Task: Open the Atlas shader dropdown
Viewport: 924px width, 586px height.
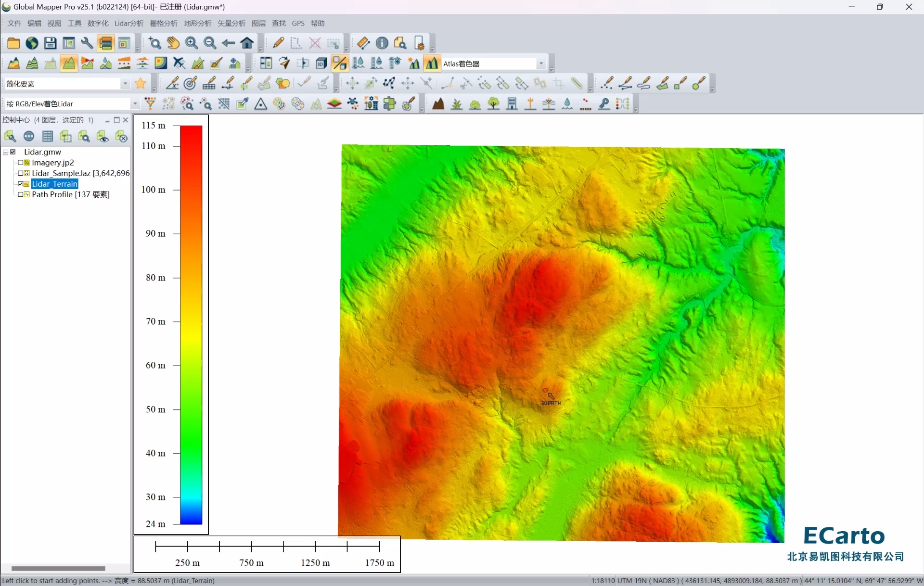Action: click(x=541, y=64)
